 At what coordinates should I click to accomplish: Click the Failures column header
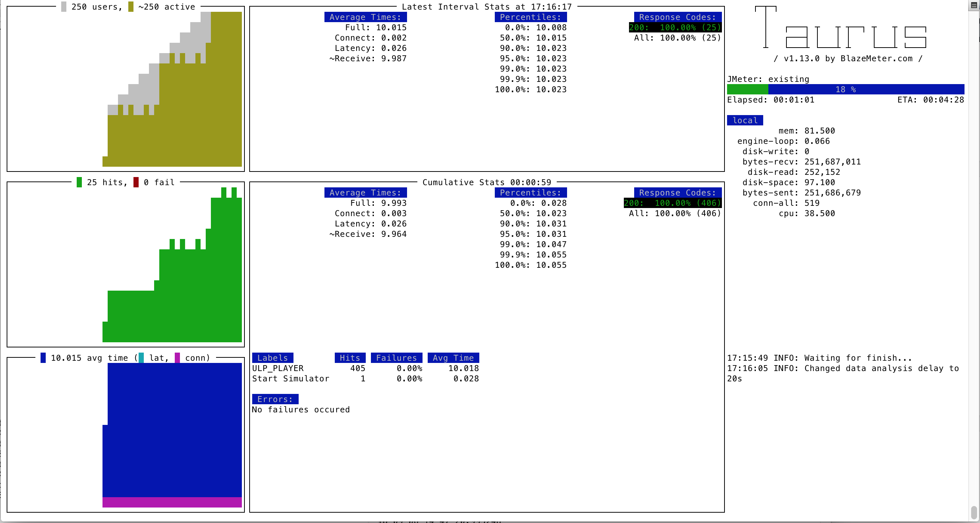click(x=396, y=358)
